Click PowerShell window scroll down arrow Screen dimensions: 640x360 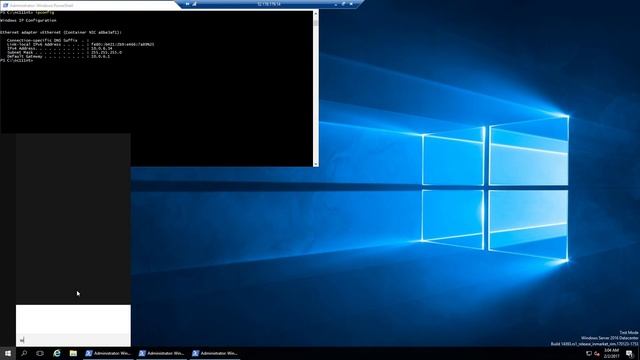point(316,164)
